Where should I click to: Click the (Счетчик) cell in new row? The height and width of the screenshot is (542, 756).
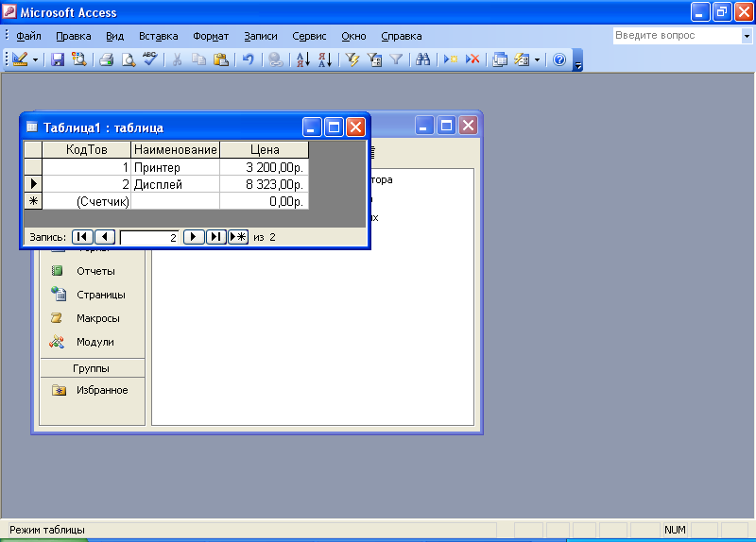click(86, 201)
